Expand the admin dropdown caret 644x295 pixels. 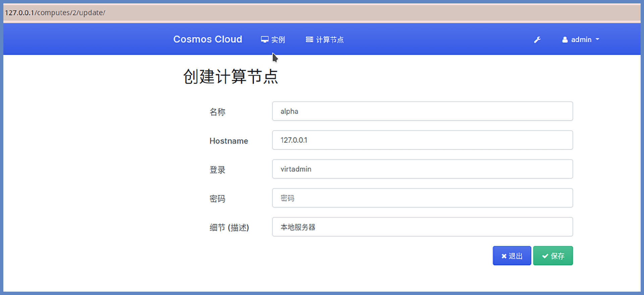click(x=597, y=39)
